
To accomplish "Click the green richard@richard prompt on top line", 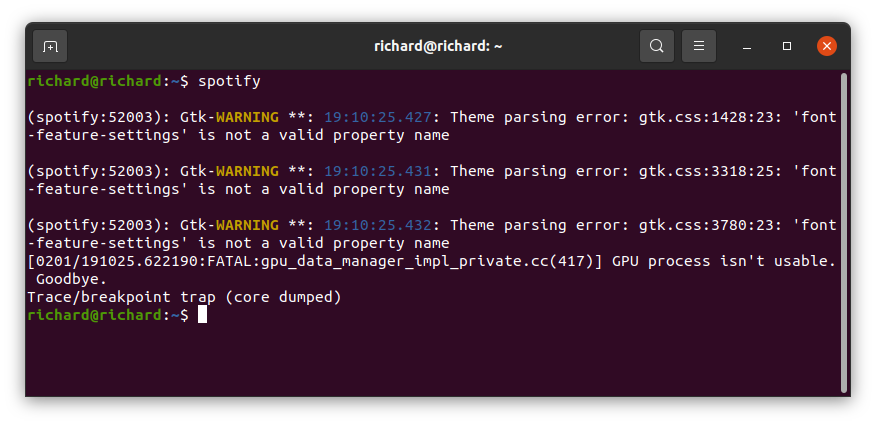I will tap(94, 82).
